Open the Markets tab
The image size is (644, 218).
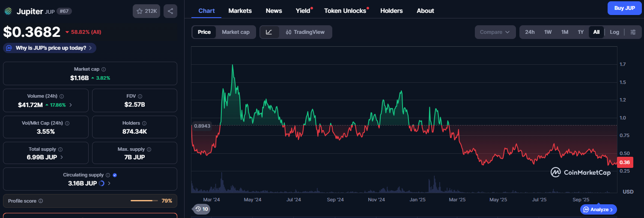click(x=240, y=11)
